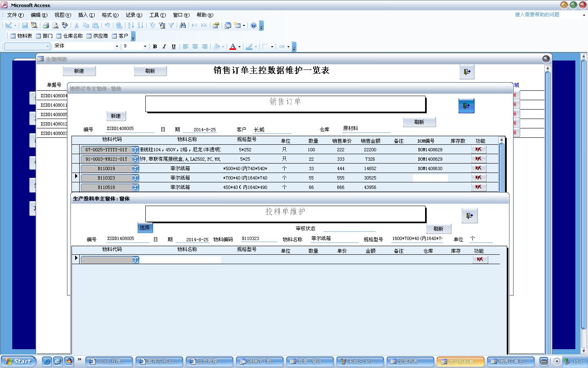588x368 pixels.
Task: Run the Spelling check icon
Action: (65, 25)
